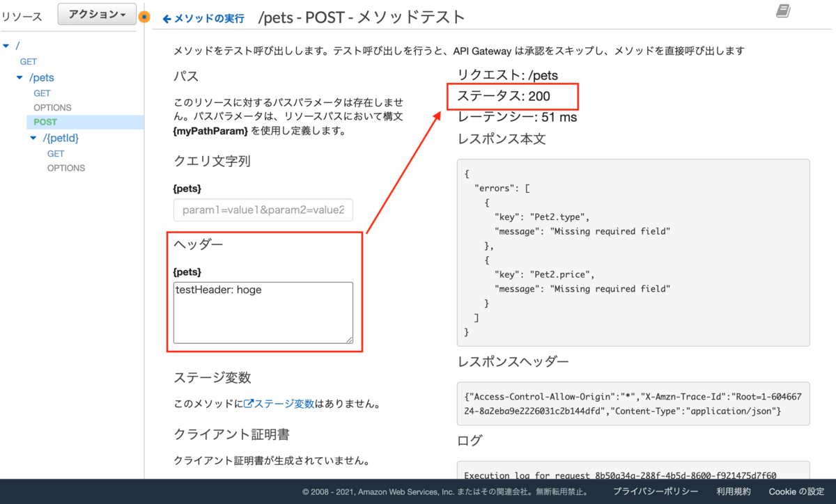
Task: Click the ログ heading
Action: point(470,441)
